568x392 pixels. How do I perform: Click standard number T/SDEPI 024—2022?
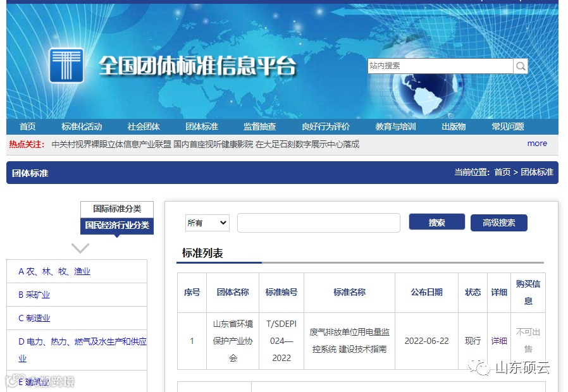point(281,341)
